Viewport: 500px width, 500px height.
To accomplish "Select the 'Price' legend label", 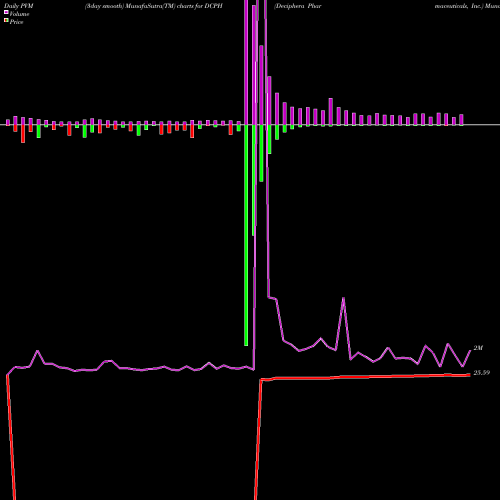I will pos(17,22).
